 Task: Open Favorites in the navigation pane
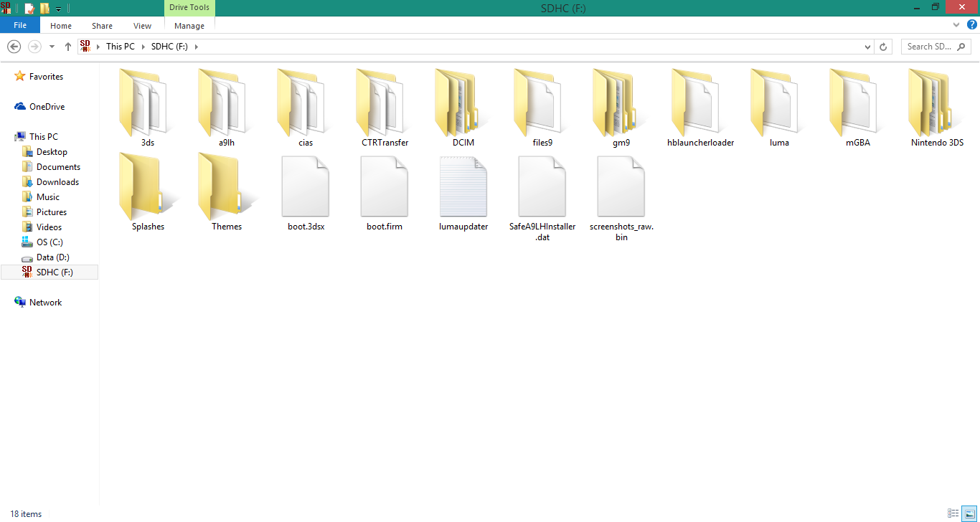click(x=47, y=77)
